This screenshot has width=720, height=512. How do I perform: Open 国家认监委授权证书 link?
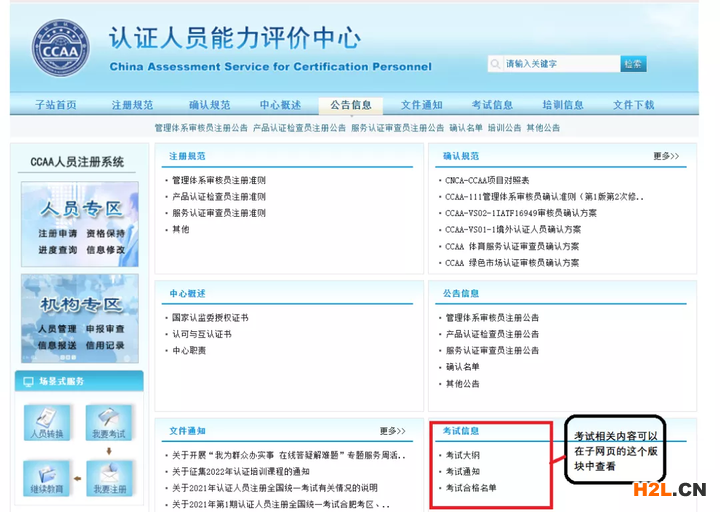click(x=210, y=318)
